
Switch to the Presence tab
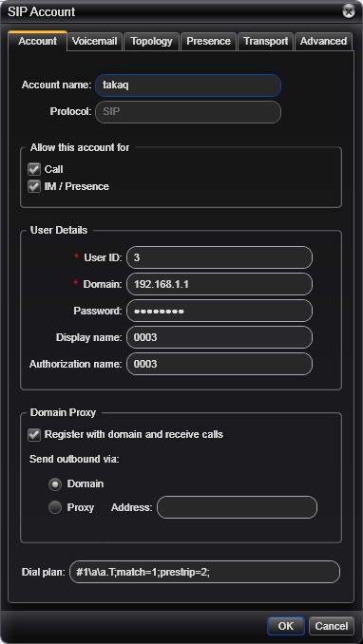pyautogui.click(x=208, y=42)
